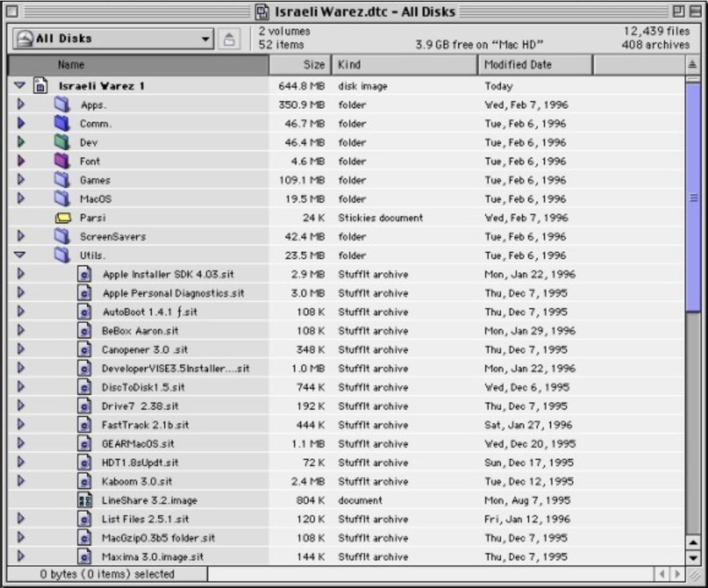Click the horizontal scroll right arrow
Viewport: 708px width, 588px height.
677,574
